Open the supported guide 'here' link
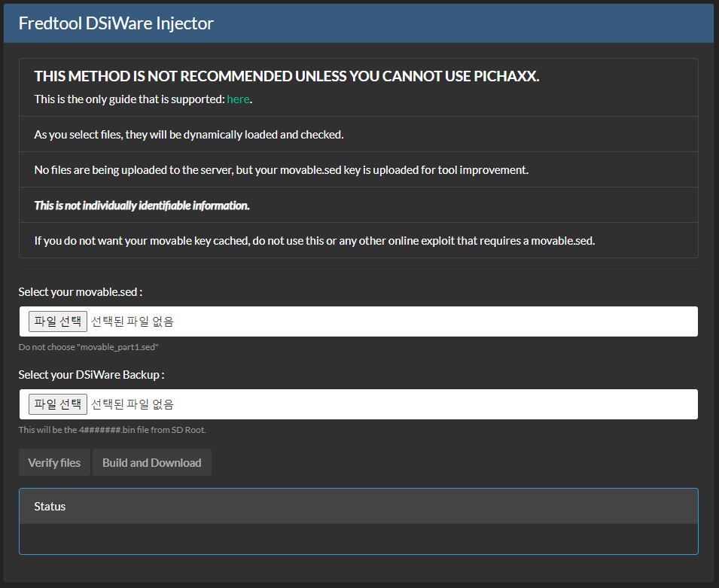This screenshot has height=588, width=719. pos(238,99)
